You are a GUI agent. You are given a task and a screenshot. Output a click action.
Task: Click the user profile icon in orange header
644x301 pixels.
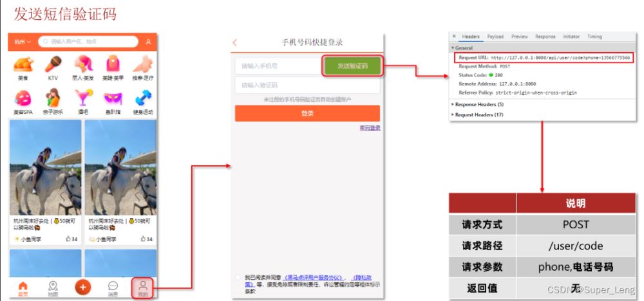point(148,42)
